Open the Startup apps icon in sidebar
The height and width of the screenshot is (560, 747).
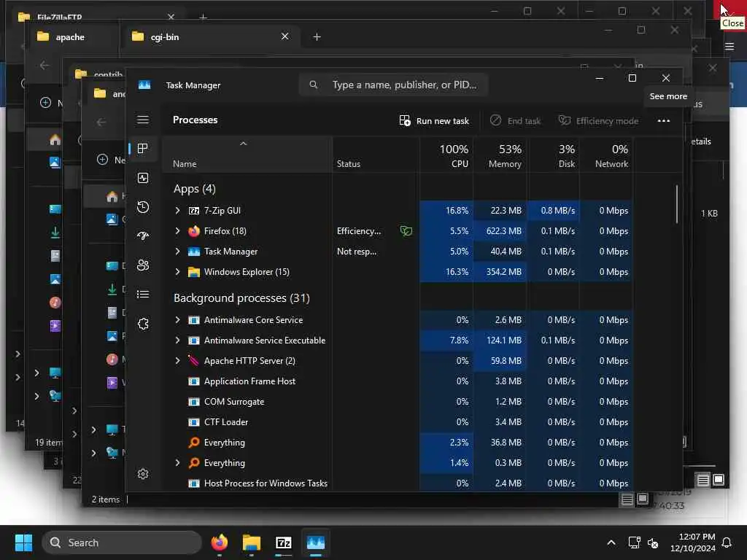[143, 236]
